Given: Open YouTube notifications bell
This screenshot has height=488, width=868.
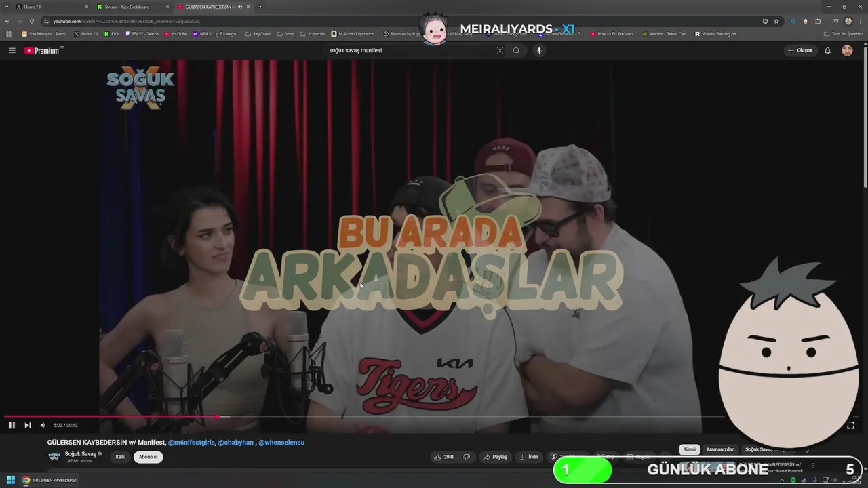Looking at the screenshot, I should [x=827, y=50].
